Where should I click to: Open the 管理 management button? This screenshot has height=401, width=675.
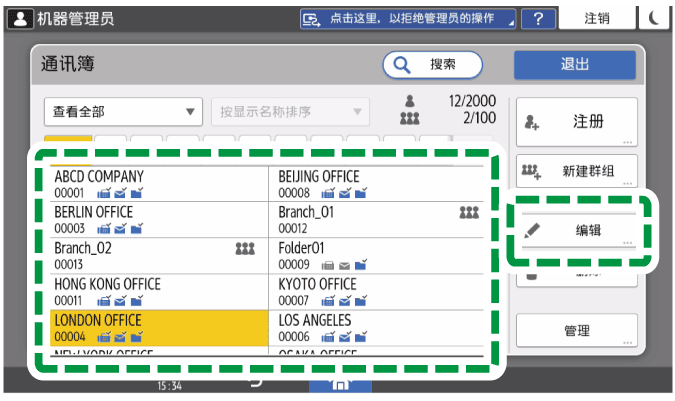[x=576, y=331]
